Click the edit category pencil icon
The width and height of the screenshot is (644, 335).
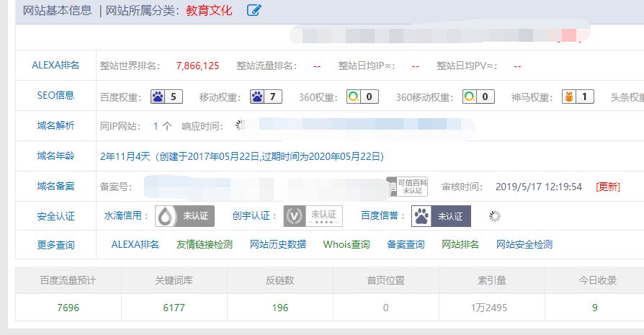(254, 10)
